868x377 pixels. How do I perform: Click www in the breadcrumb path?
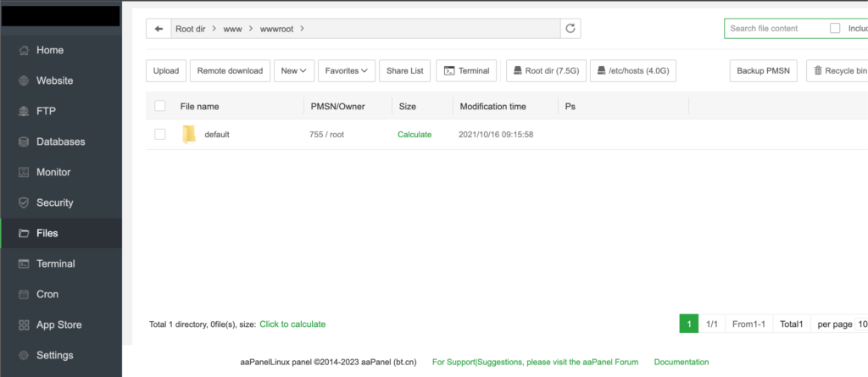(x=232, y=29)
